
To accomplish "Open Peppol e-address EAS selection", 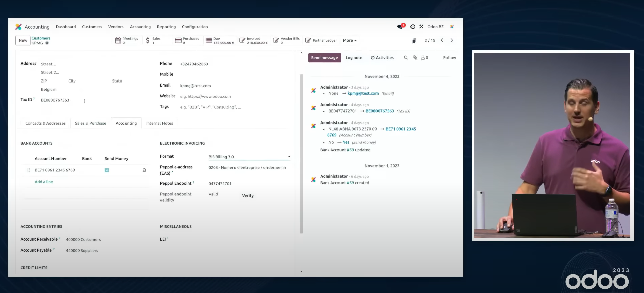I will pyautogui.click(x=249, y=167).
